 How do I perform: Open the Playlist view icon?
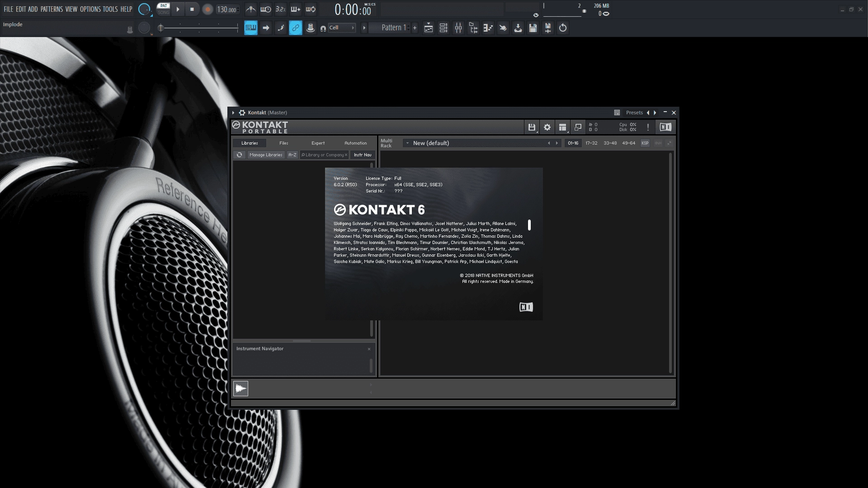[429, 28]
